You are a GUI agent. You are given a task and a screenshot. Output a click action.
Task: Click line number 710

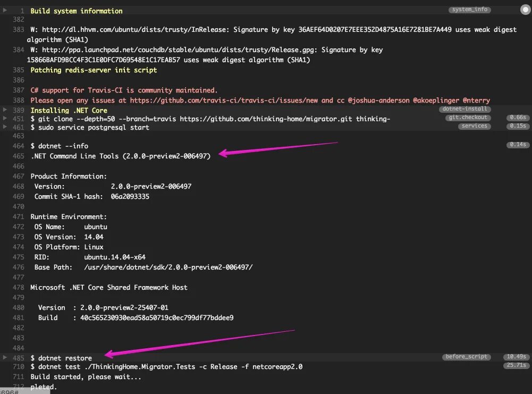point(18,367)
